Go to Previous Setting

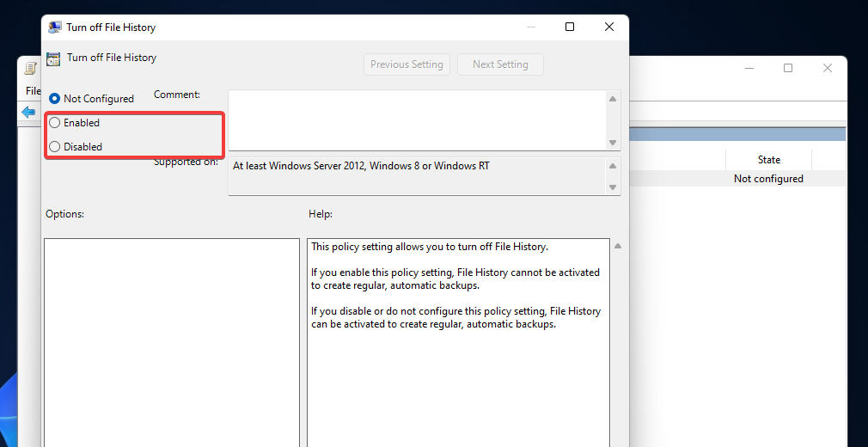coord(406,64)
